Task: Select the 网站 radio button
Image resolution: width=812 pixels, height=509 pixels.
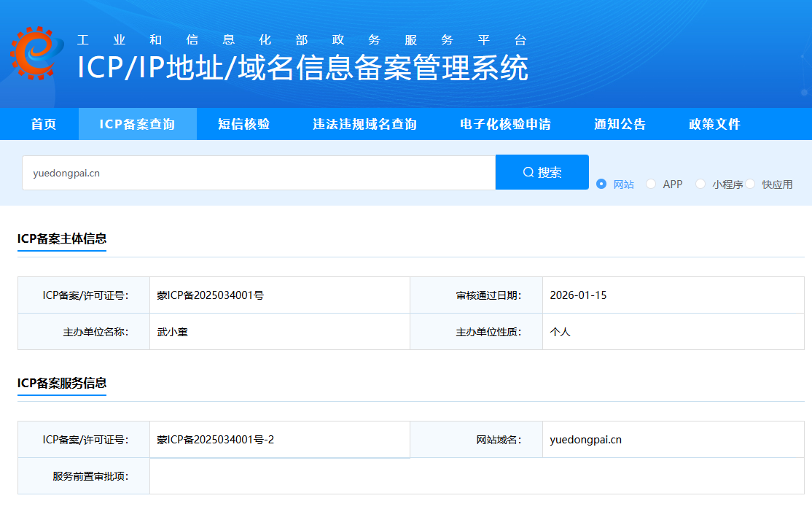Action: pos(601,184)
